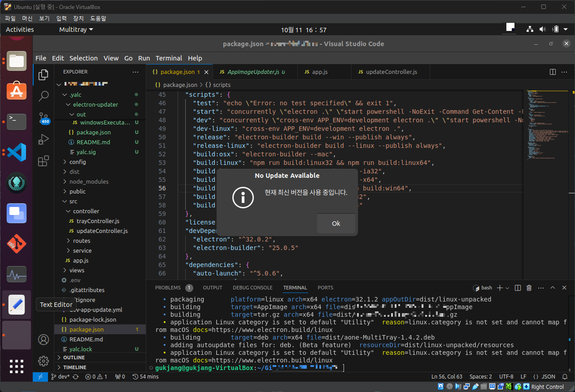
Task: Open Text Editor in the dock
Action: click(x=17, y=305)
